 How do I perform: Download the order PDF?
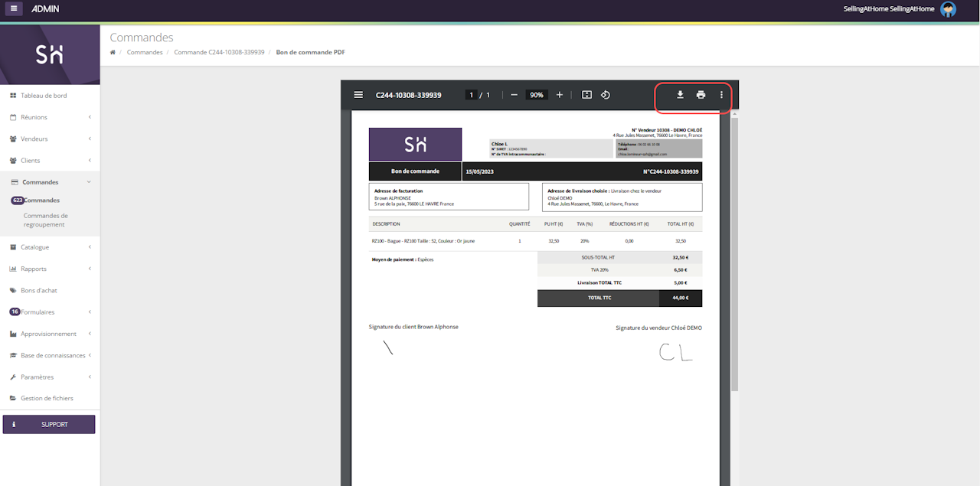(679, 95)
